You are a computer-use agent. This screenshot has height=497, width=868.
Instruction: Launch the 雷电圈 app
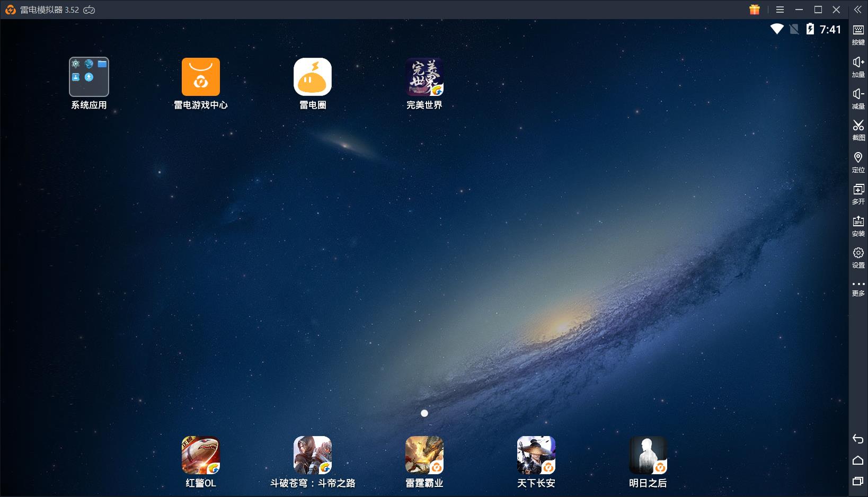[313, 77]
